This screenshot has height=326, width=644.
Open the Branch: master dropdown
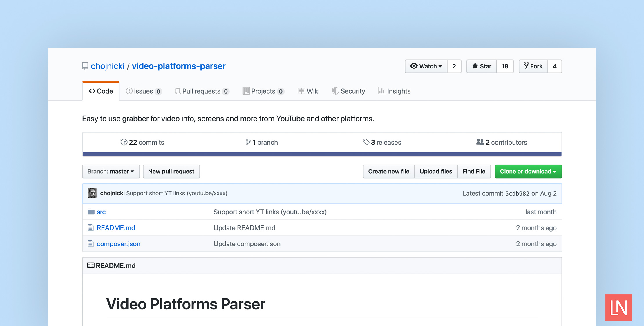coord(111,171)
